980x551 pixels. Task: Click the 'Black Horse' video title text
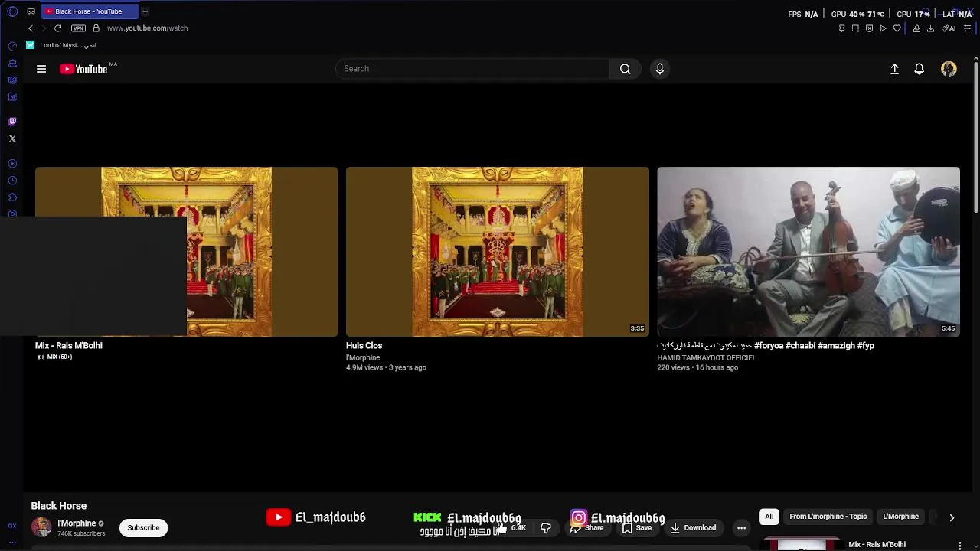[x=59, y=506]
